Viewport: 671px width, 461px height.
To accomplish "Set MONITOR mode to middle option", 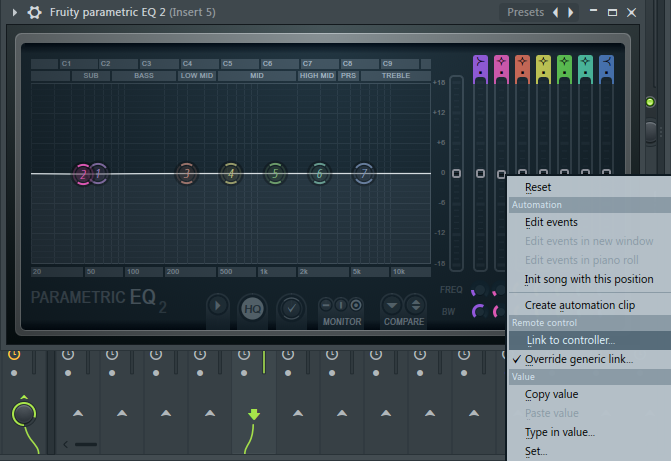I will (x=341, y=305).
